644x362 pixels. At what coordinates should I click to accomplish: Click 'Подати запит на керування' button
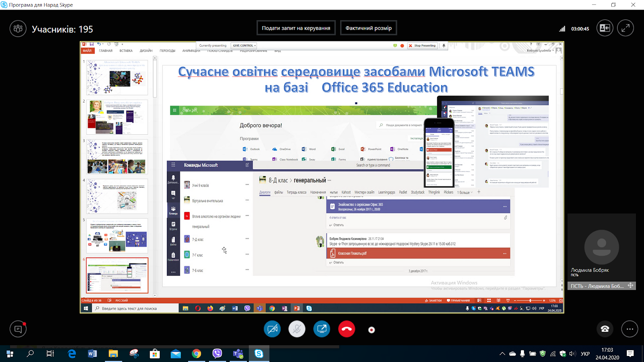pyautogui.click(x=296, y=28)
